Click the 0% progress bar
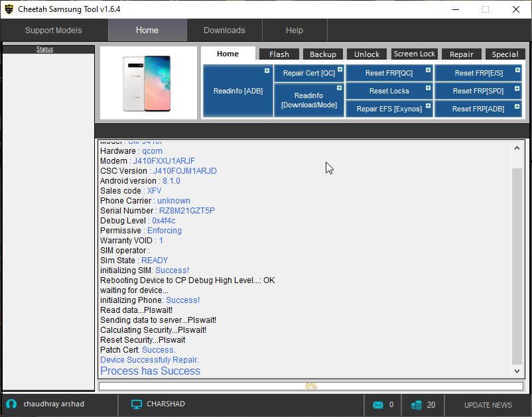 coord(311,386)
